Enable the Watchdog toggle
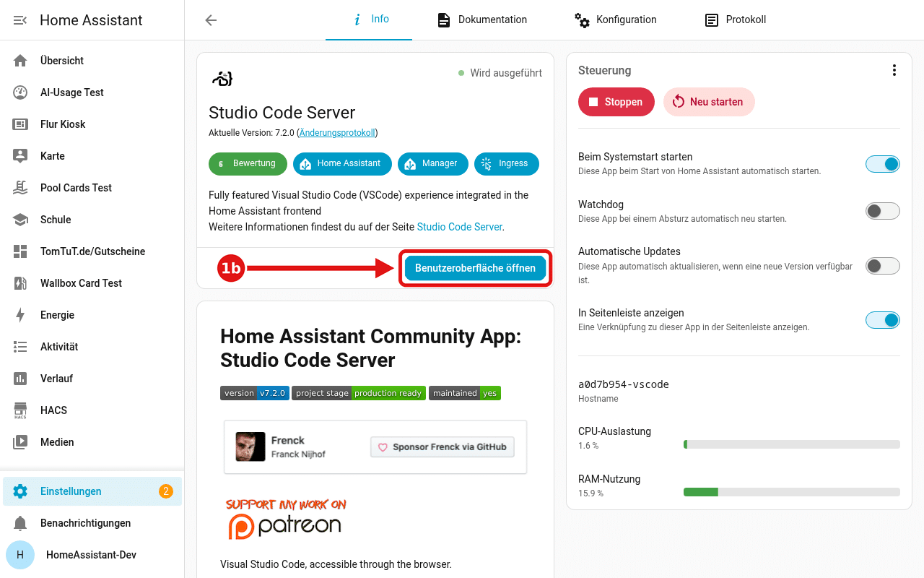Screen dimensions: 924x578 883,211
